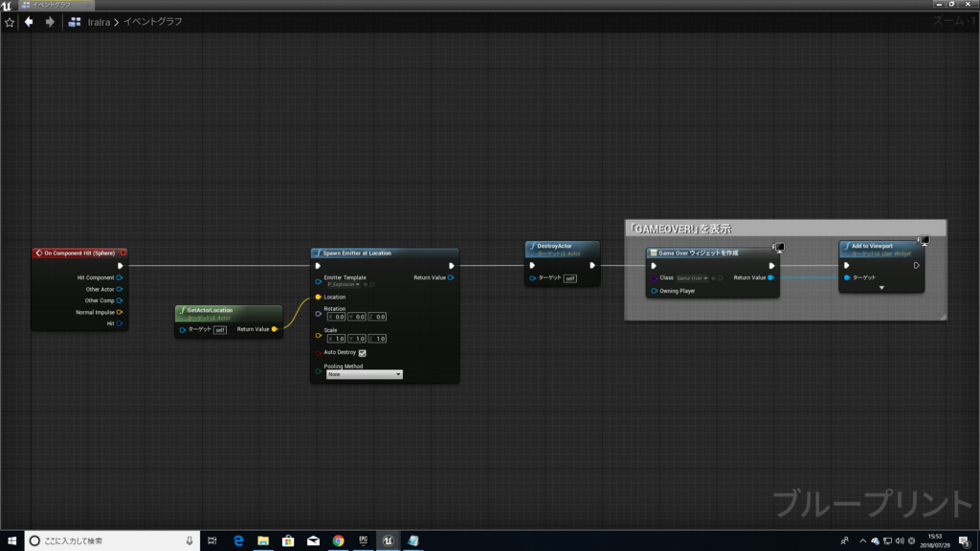Click DestroyActor exec output pin
Image resolution: width=980 pixels, height=551 pixels.
pyautogui.click(x=591, y=266)
